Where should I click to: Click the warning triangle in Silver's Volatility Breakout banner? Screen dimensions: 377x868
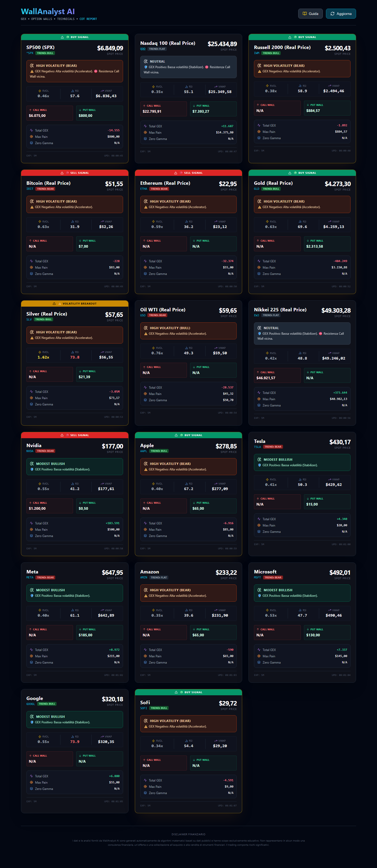[54, 303]
